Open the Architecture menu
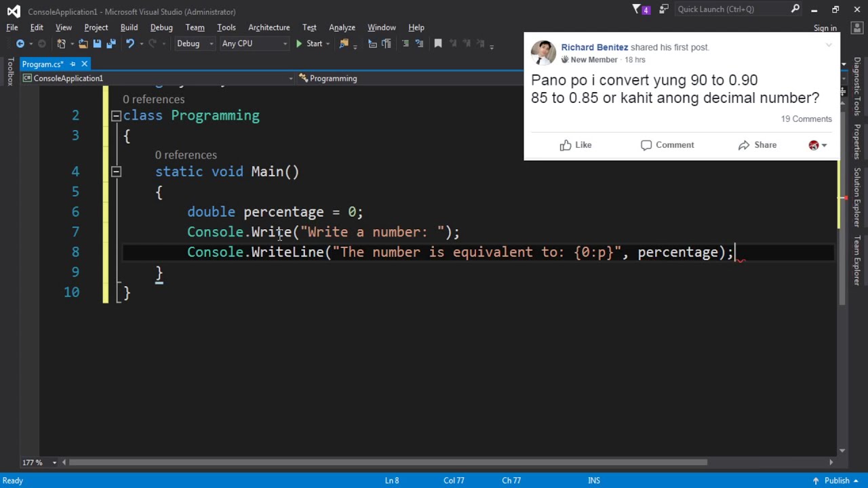Image resolution: width=868 pixels, height=488 pixels. click(269, 28)
